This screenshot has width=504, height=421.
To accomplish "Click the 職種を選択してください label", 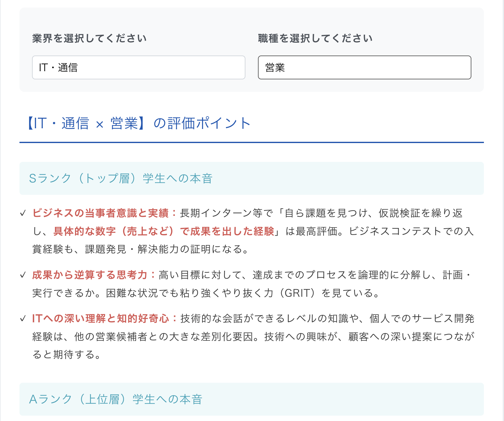I will pos(315,38).
